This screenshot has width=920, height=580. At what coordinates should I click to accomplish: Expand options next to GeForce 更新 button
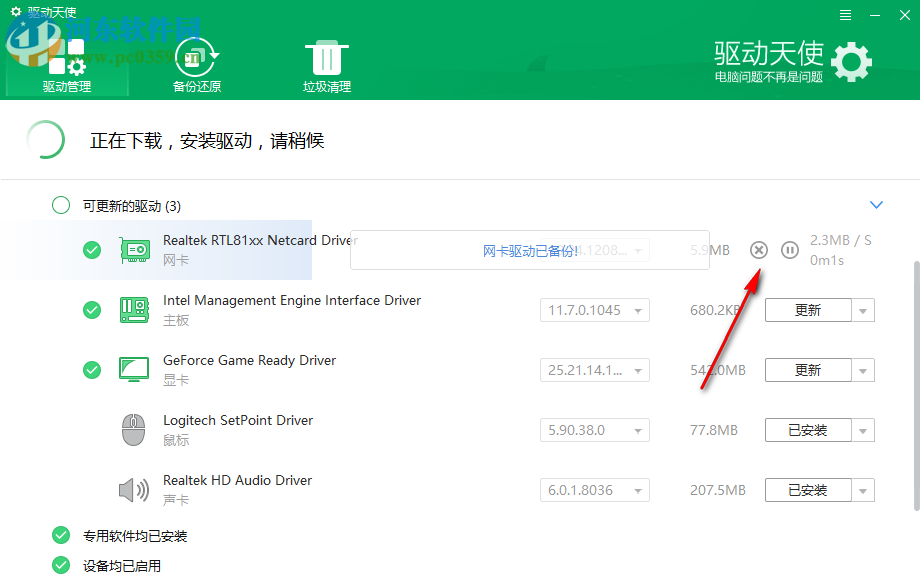[864, 370]
